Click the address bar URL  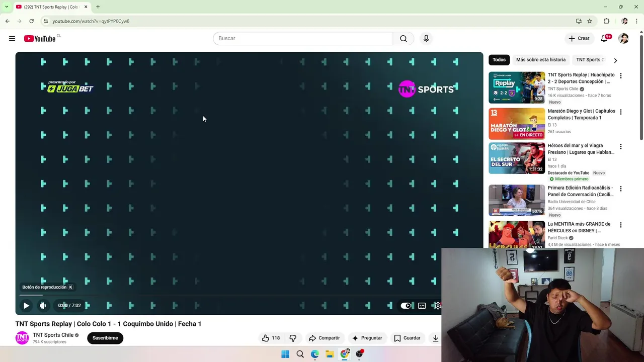91,21
